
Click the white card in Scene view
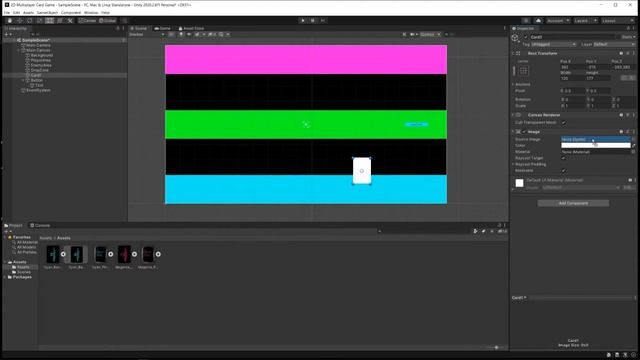pyautogui.click(x=362, y=171)
